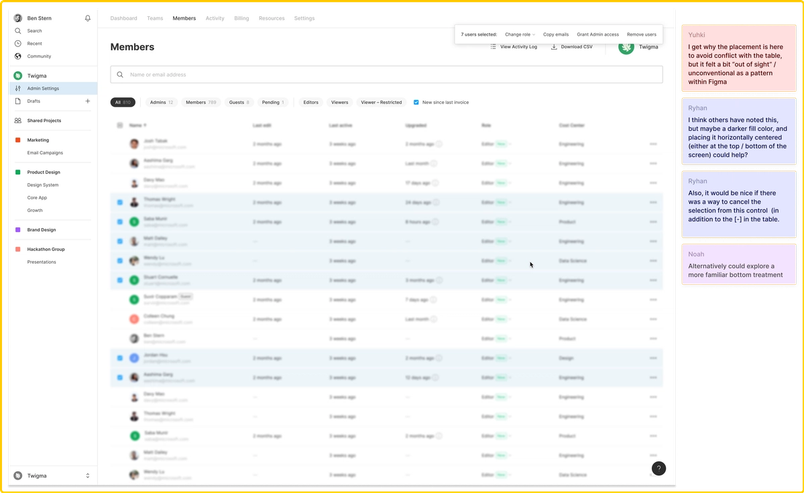
Task: Click the Download CSV arrow icon
Action: [554, 47]
